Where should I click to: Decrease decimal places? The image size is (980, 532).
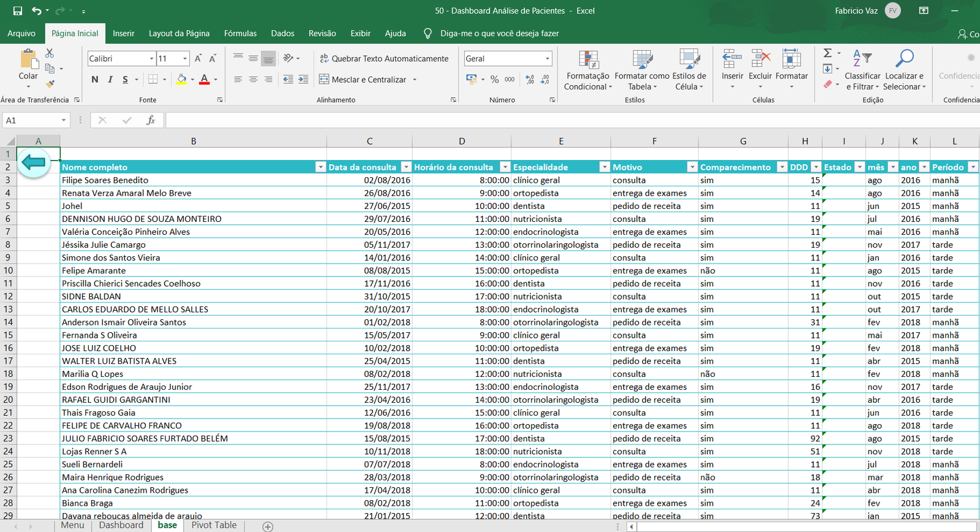pos(545,79)
